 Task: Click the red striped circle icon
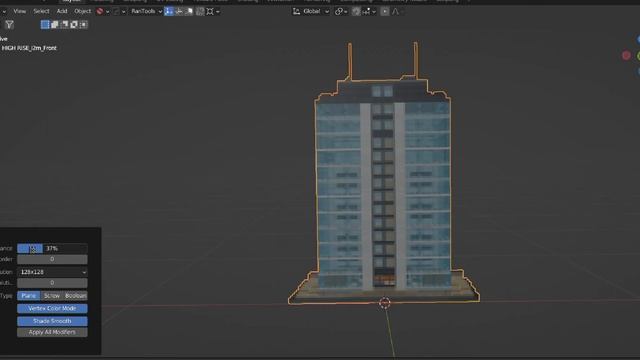pyautogui.click(x=100, y=11)
